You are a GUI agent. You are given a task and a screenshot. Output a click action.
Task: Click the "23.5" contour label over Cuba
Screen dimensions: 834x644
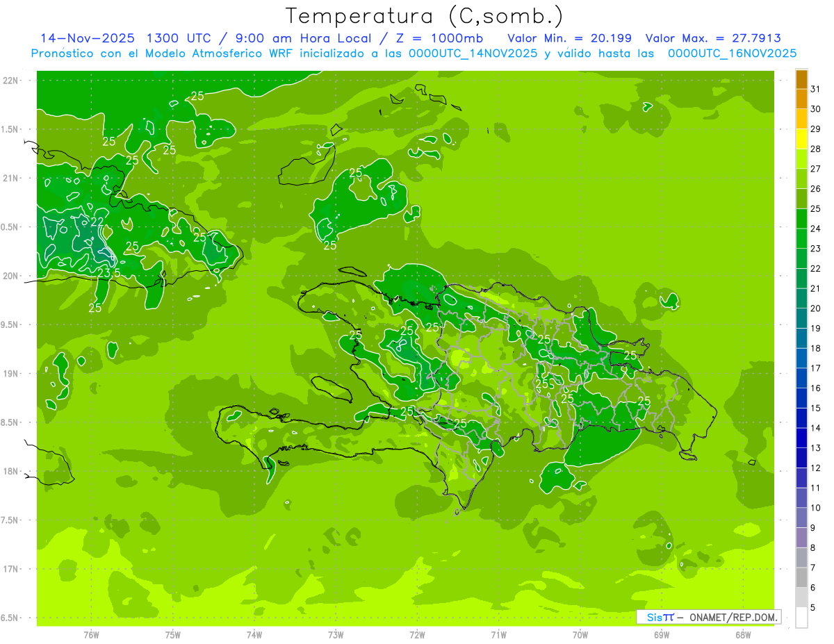[108, 273]
